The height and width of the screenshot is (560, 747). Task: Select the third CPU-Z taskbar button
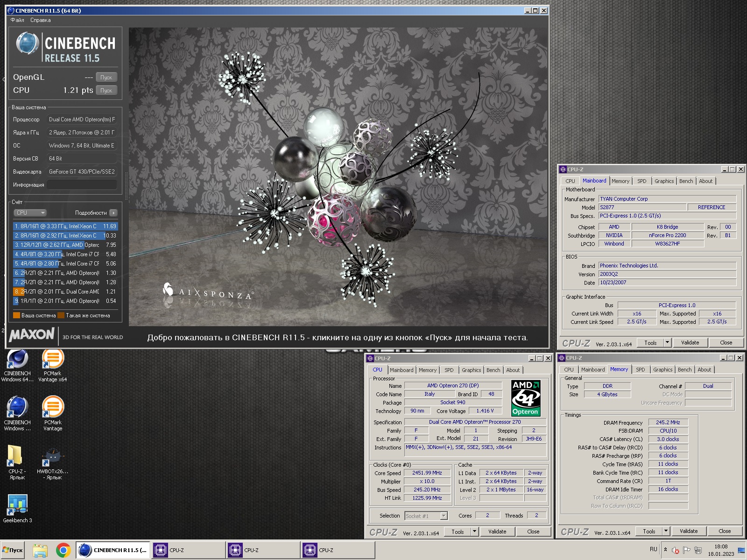click(338, 550)
